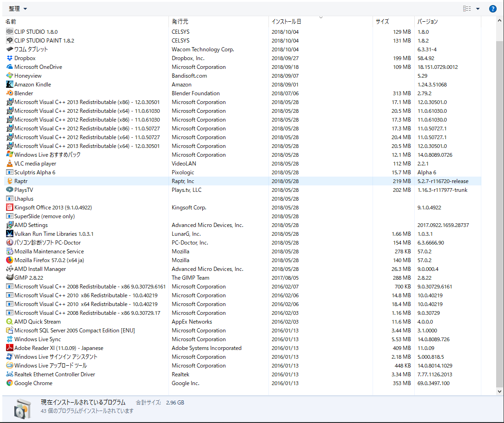Image resolution: width=504 pixels, height=423 pixels.
Task: Click the vertical scrollbar down arrow
Action: coord(499,392)
